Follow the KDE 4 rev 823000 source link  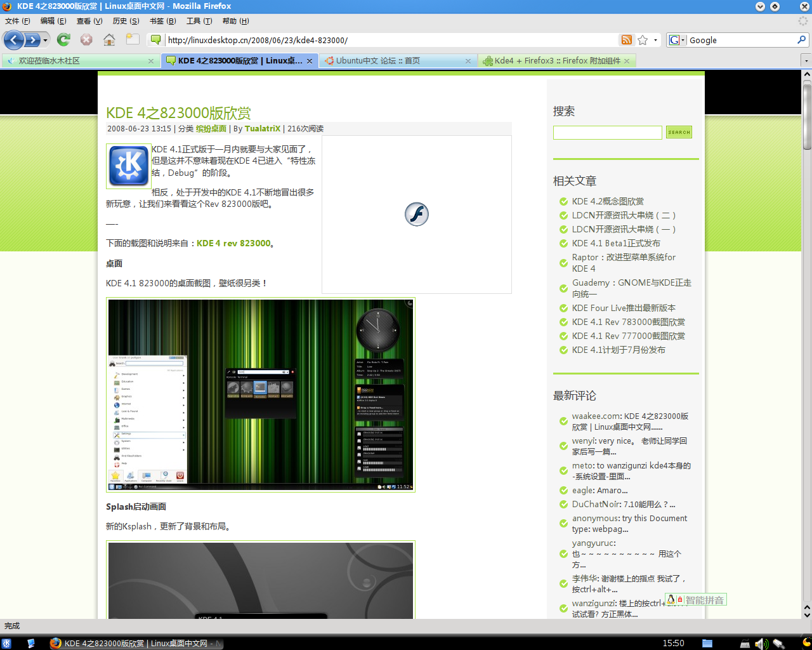pos(233,244)
